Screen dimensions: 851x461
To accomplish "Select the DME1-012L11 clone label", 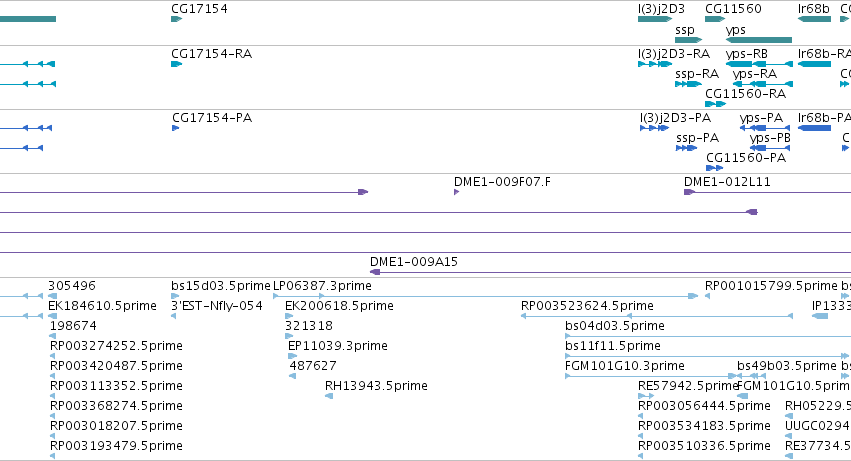I will pos(727,182).
